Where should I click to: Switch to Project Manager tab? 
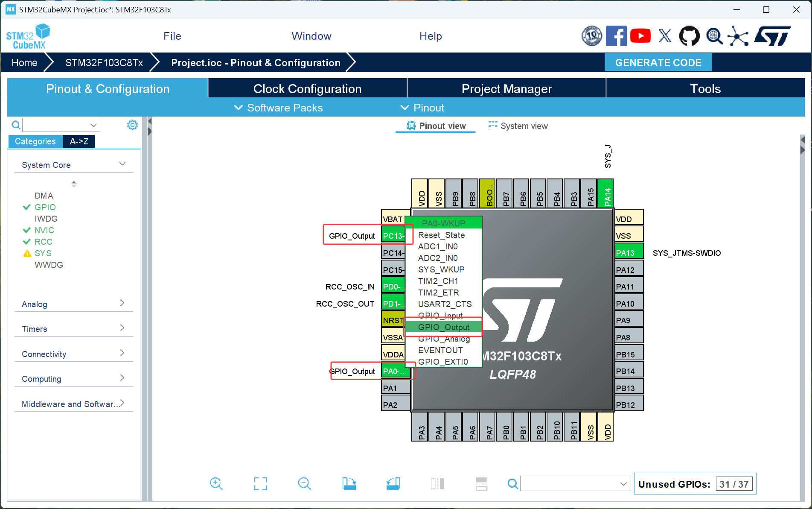(x=506, y=89)
